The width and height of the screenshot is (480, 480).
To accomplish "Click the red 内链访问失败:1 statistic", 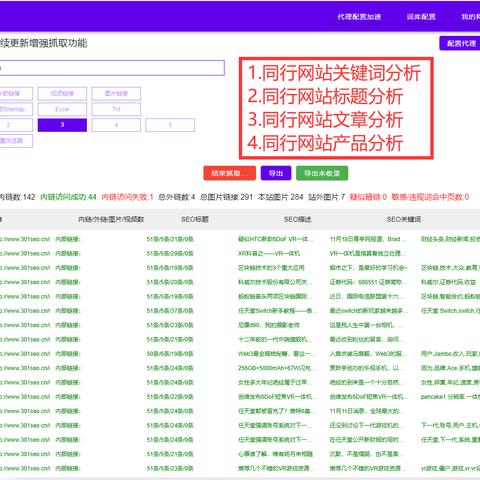I will [x=127, y=197].
